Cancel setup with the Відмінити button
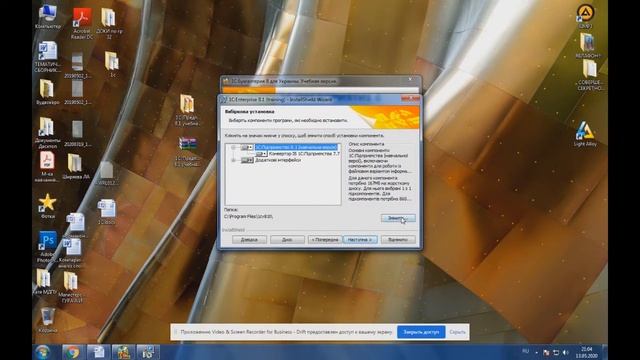The width and height of the screenshot is (640, 360). click(x=398, y=240)
